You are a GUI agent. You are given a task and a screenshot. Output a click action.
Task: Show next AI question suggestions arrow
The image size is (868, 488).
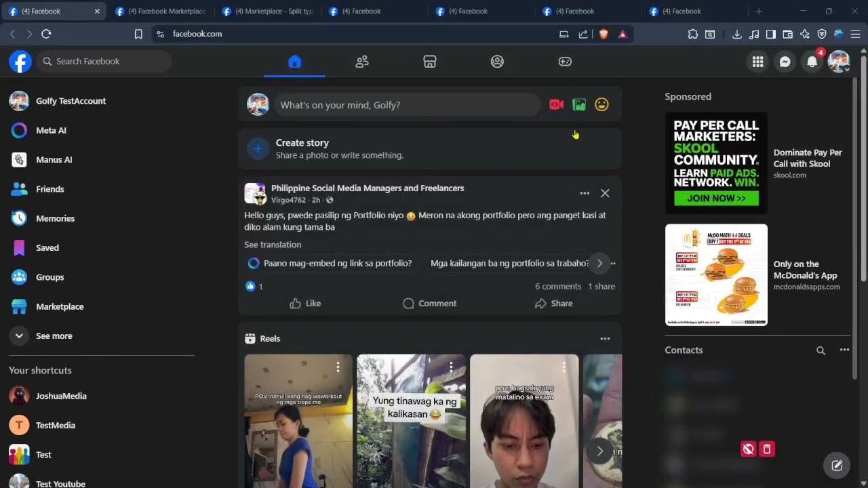(599, 263)
